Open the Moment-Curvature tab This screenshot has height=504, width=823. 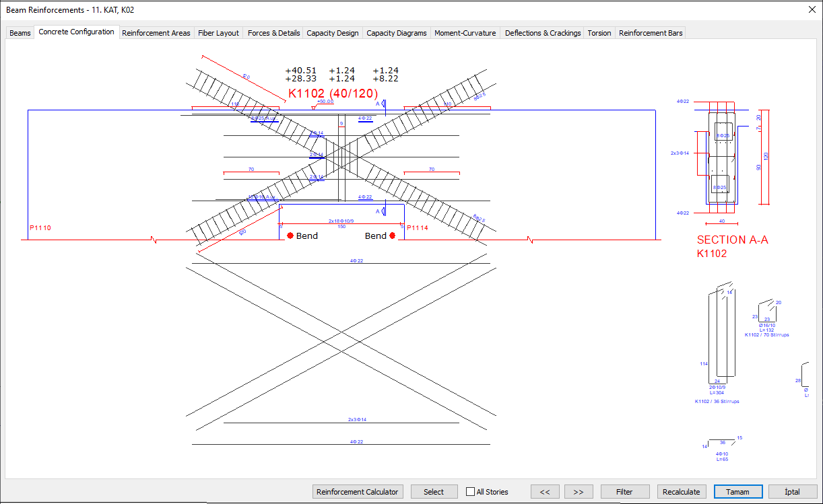(x=465, y=32)
